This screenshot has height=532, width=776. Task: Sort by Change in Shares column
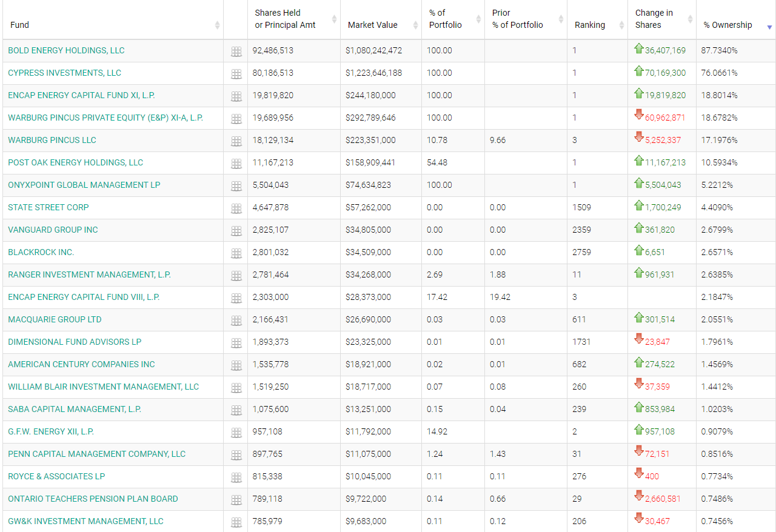click(x=662, y=19)
